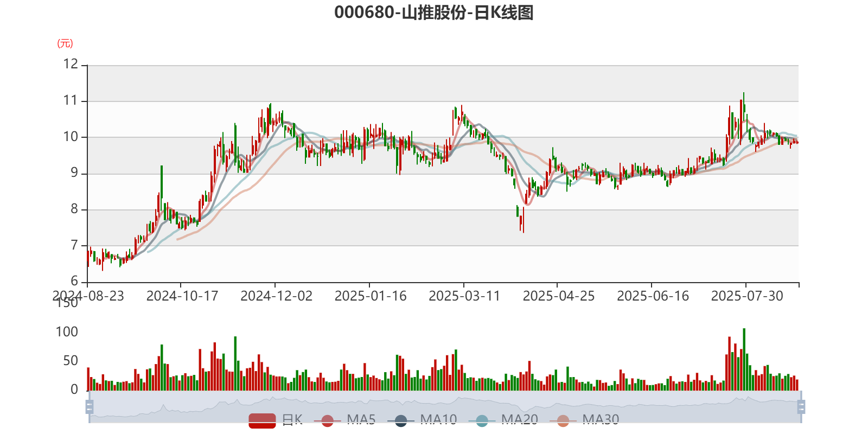
Task: Click the lowest candlestick near 7.4 in April
Action: pos(523,220)
